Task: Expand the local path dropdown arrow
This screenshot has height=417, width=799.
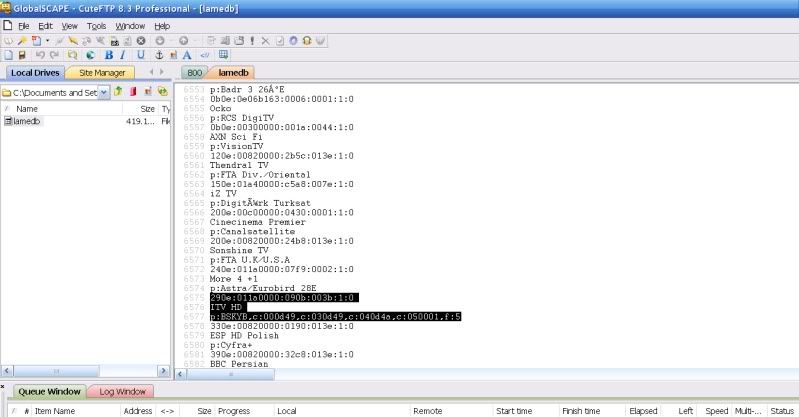Action: [x=104, y=93]
